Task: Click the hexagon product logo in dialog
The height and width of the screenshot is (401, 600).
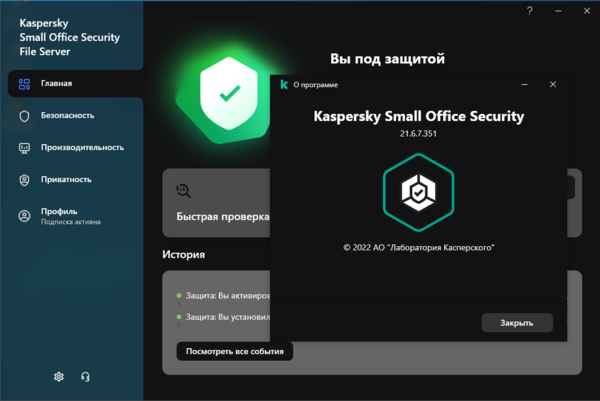Action: click(418, 192)
